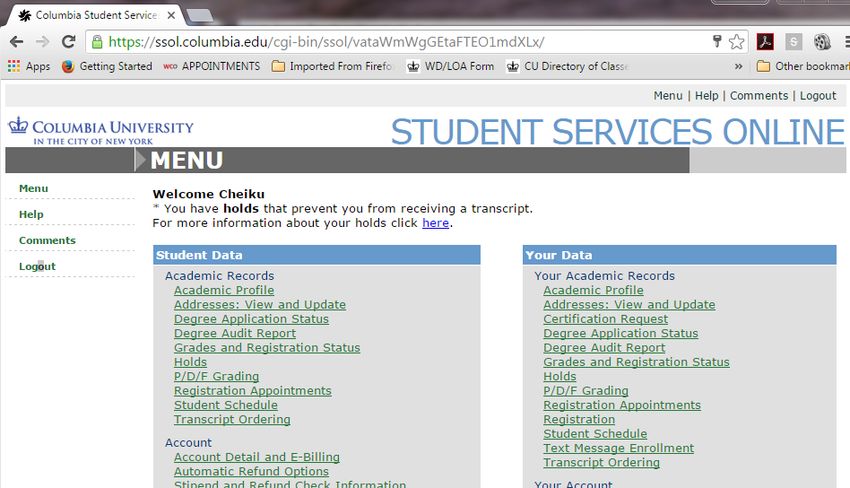Open Addresses: View and Update under Student Data
Screen dimensions: 850x488
[x=260, y=304]
